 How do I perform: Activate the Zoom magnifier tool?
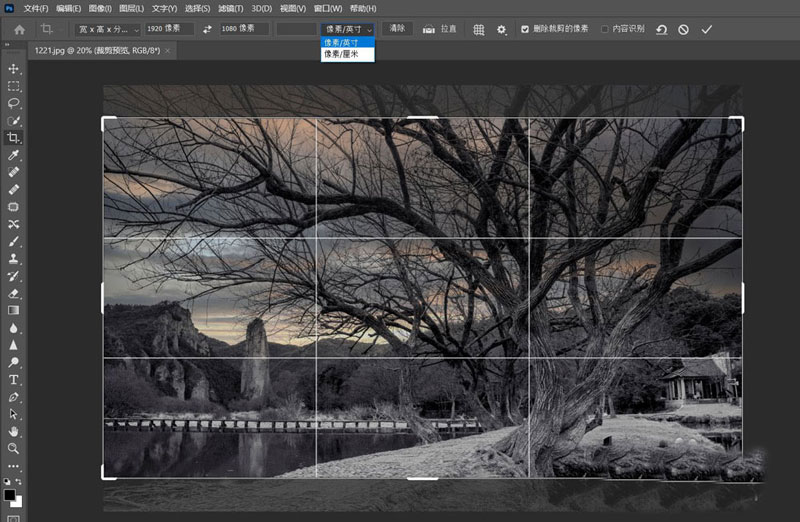[x=14, y=448]
